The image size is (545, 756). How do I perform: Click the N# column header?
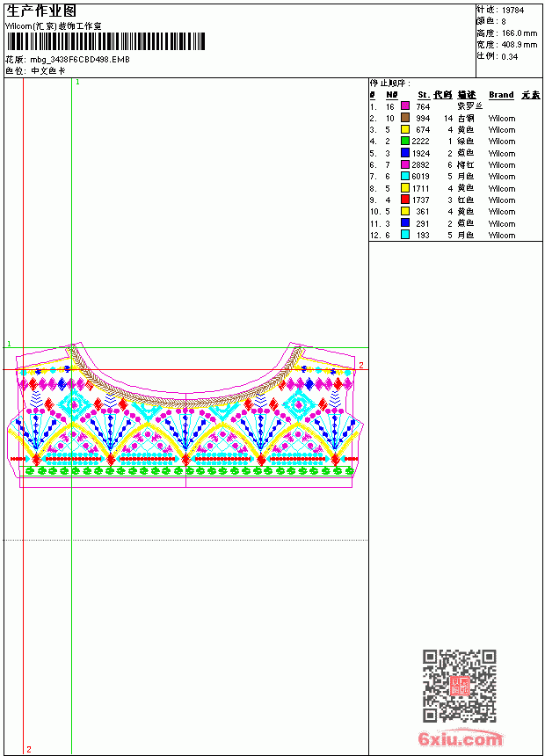pos(392,95)
